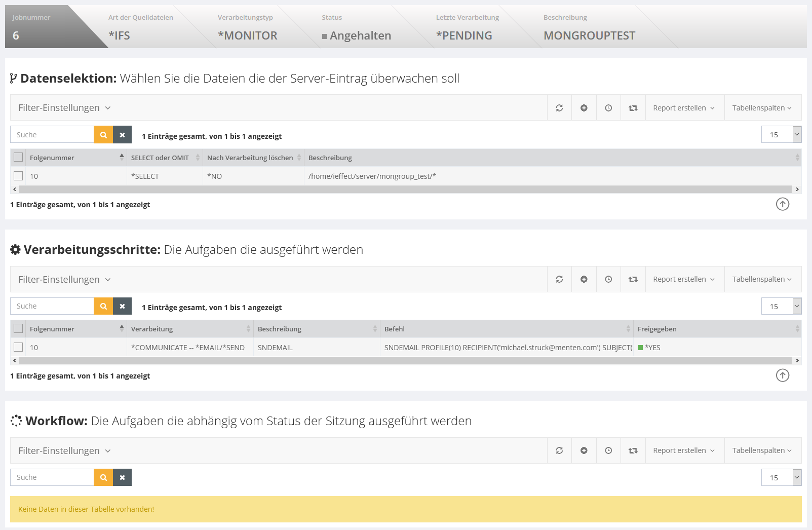The width and height of the screenshot is (812, 530).
Task: Select all rows in Datenselektion table header
Action: coord(18,158)
